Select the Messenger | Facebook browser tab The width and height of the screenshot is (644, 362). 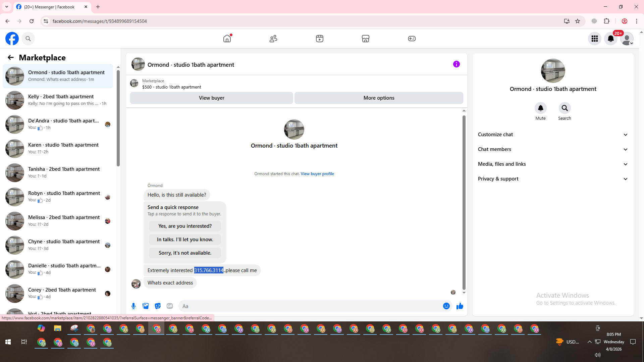tap(52, 7)
